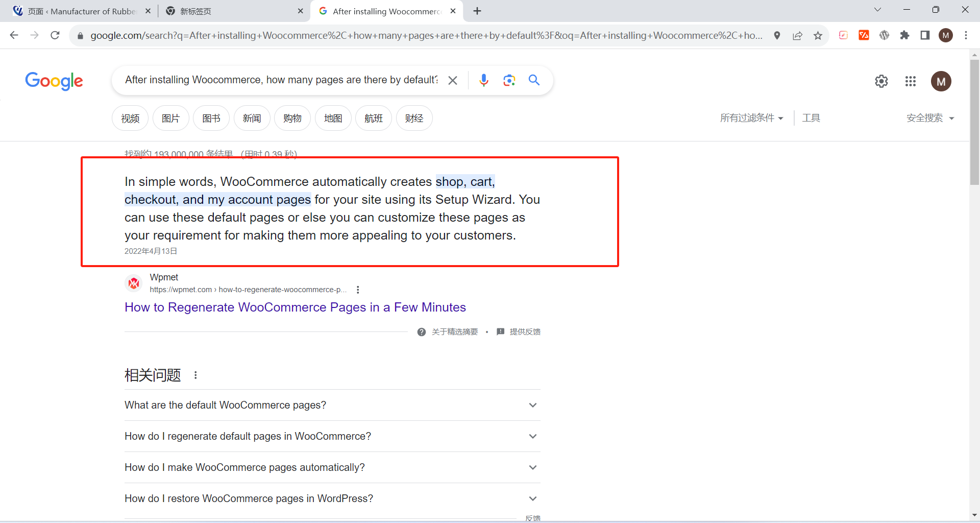
Task: Click the padlock site info icon
Action: coord(80,36)
